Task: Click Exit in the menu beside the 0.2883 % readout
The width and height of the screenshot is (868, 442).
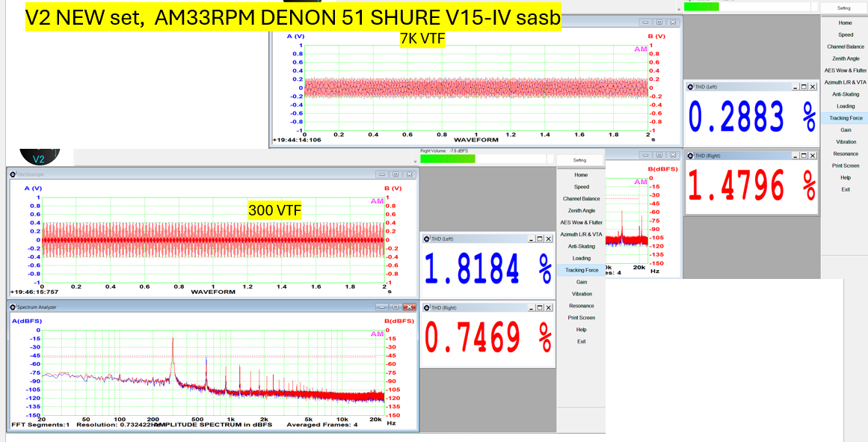Action: [x=846, y=189]
